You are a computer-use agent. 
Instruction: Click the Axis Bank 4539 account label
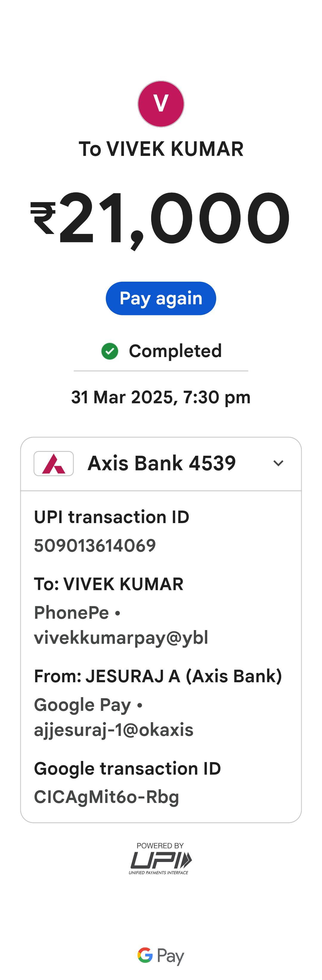[x=161, y=463]
